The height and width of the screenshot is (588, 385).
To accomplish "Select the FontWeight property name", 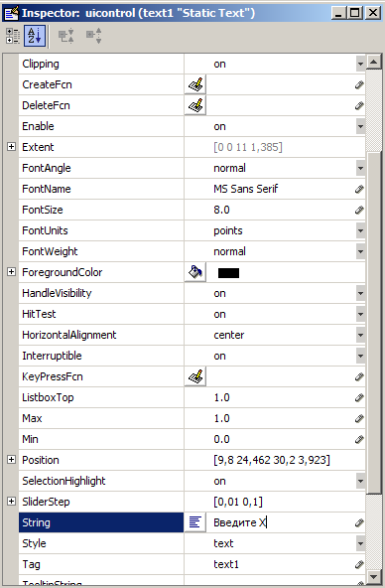I will pyautogui.click(x=50, y=251).
